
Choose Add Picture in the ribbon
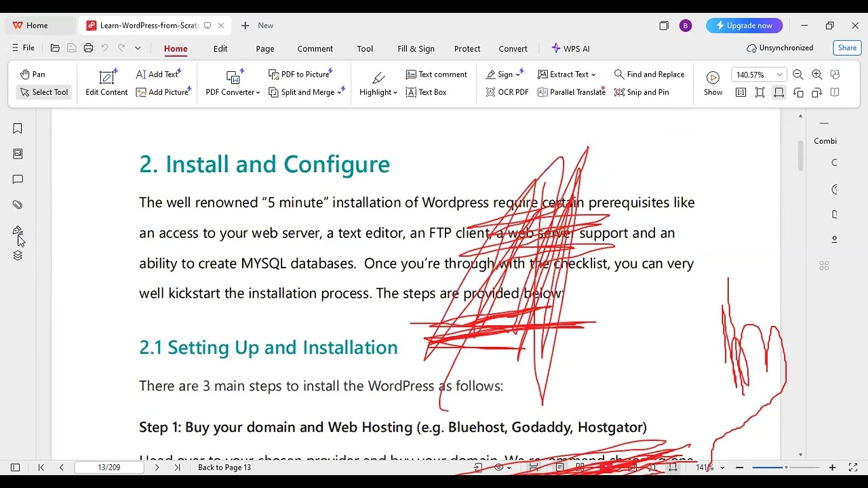(163, 92)
